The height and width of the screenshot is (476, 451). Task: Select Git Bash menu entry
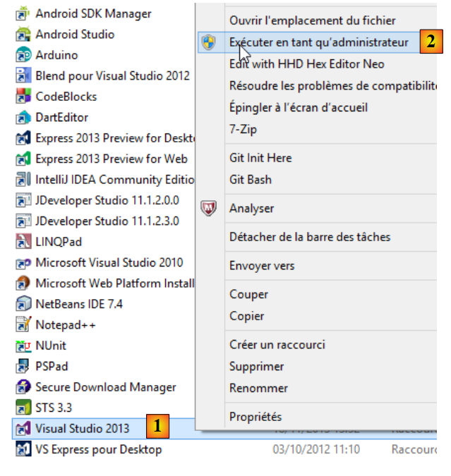point(250,180)
